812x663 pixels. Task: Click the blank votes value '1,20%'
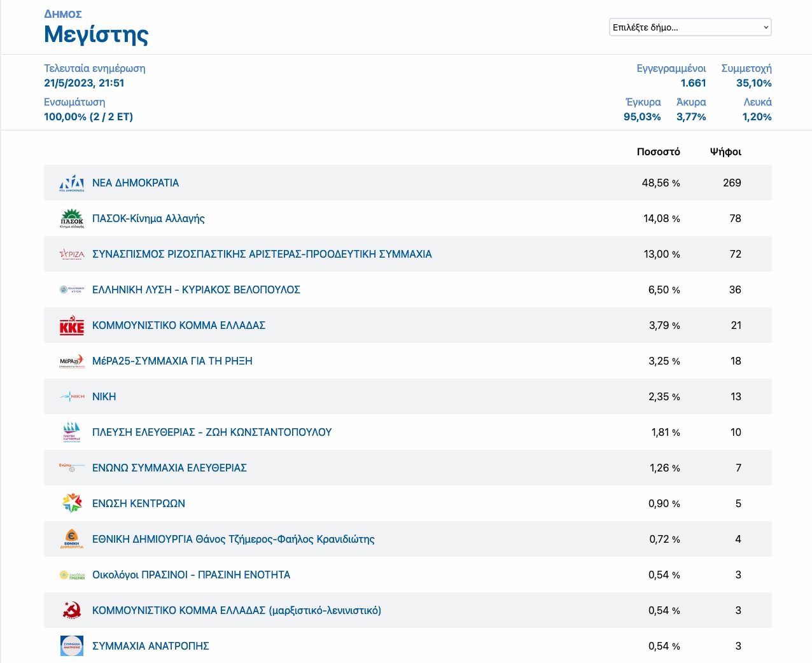[x=757, y=116]
